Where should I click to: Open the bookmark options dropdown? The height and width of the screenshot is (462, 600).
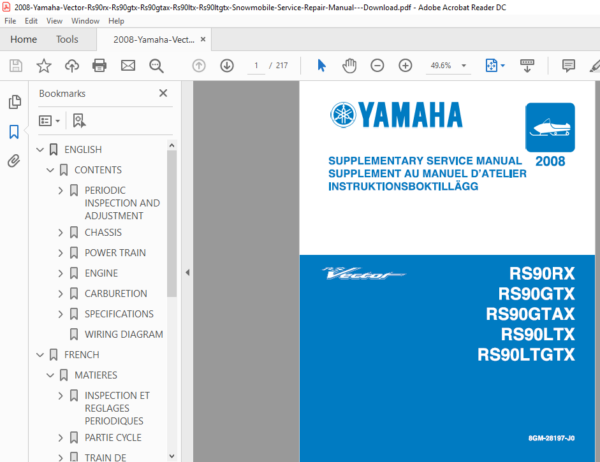pos(49,121)
